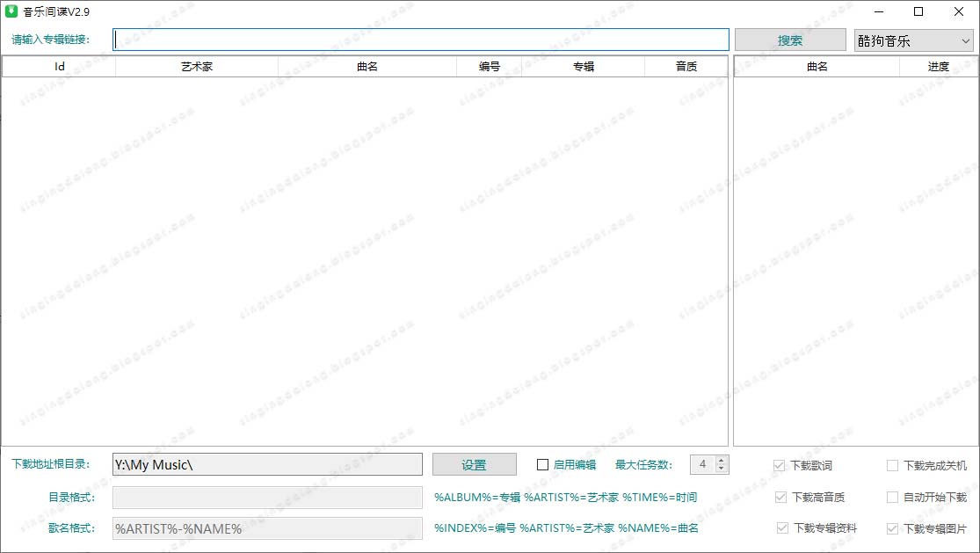The height and width of the screenshot is (553, 980).
Task: Click the green app icon in title bar
Action: 11,11
